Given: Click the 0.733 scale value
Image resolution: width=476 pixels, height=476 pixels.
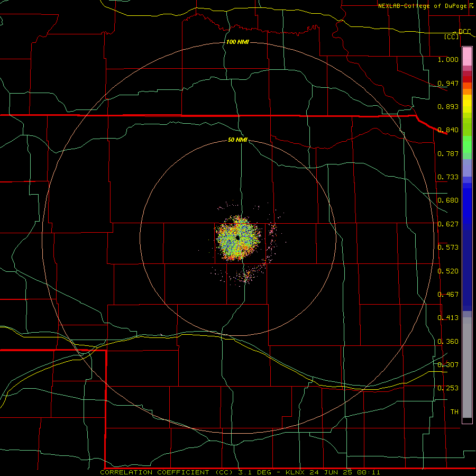Looking at the screenshot, I should (x=448, y=177).
